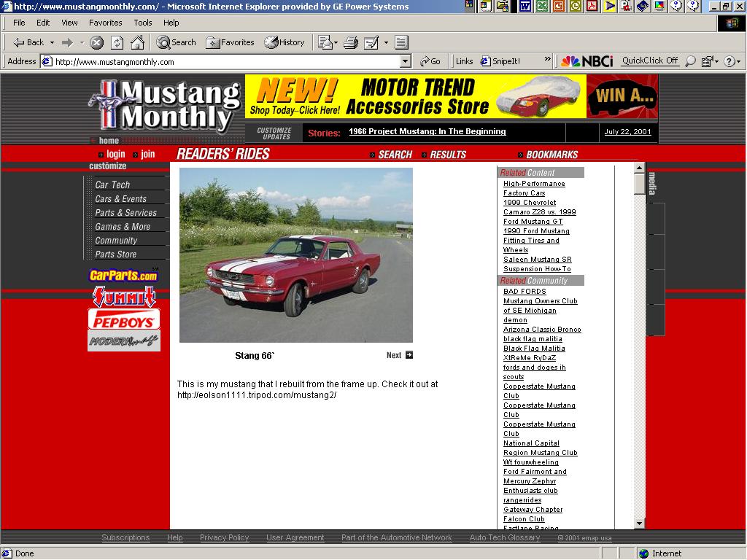The width and height of the screenshot is (747, 560).
Task: Click the vertical media tab
Action: [x=652, y=184]
